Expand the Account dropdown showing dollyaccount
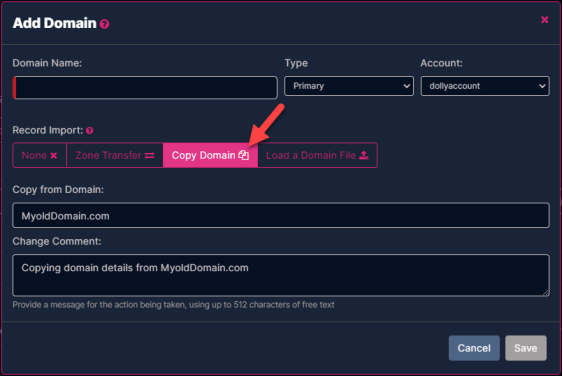Image resolution: width=563 pixels, height=377 pixels. point(485,86)
